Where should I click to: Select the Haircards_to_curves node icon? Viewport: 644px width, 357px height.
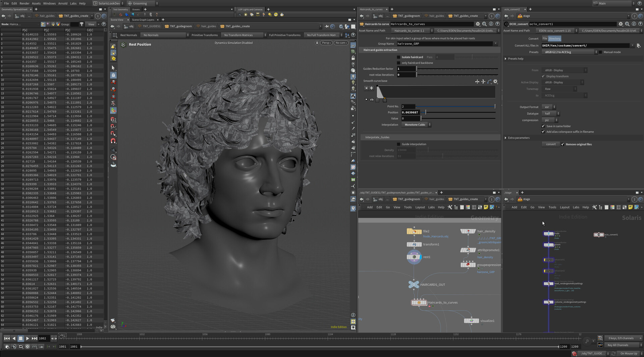pos(419,303)
